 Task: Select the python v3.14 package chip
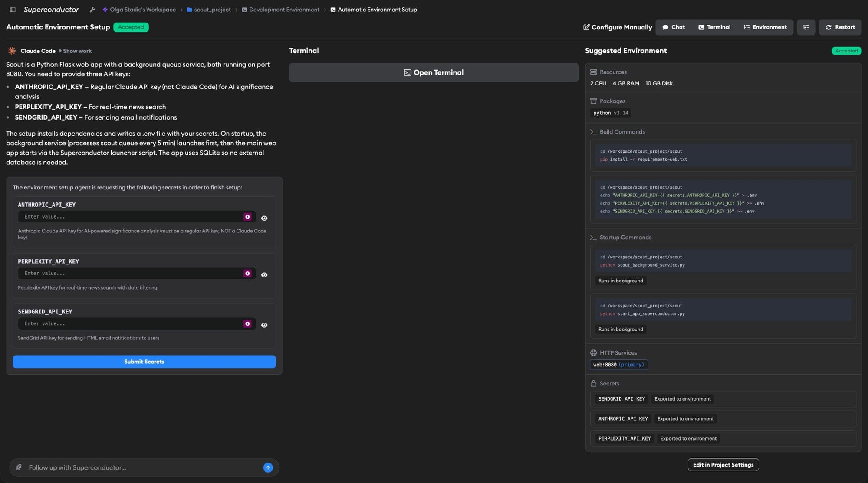[x=611, y=113]
